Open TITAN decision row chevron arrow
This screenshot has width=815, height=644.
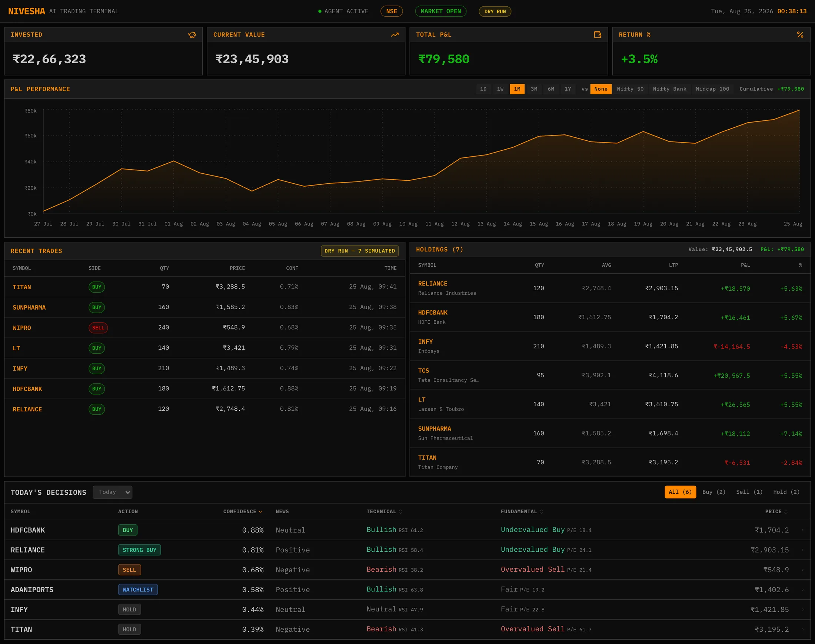pyautogui.click(x=802, y=629)
